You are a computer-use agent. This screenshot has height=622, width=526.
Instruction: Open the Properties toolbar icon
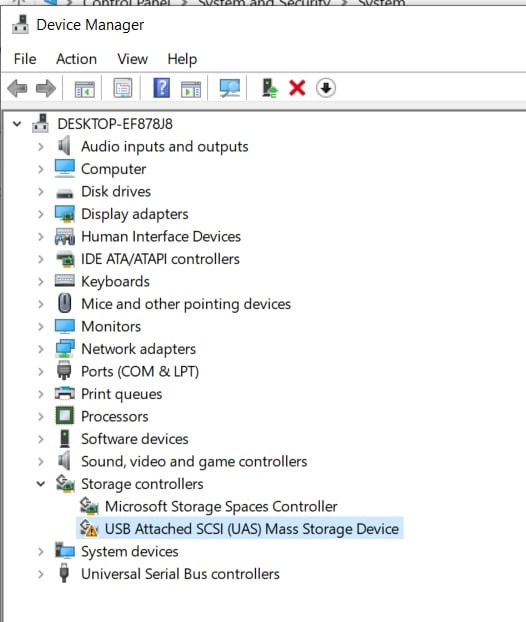pos(123,88)
